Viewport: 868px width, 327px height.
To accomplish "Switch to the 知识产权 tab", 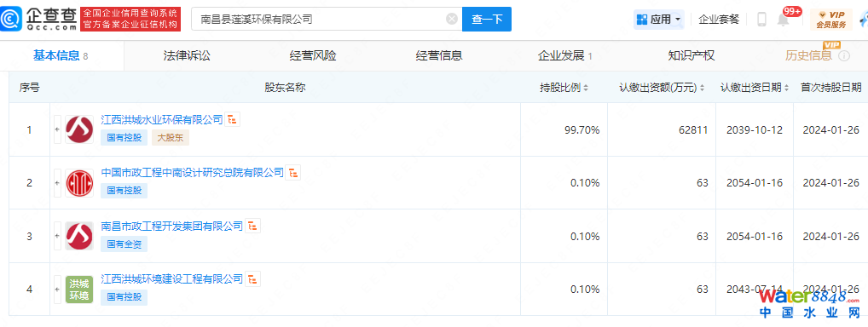I will click(x=692, y=55).
